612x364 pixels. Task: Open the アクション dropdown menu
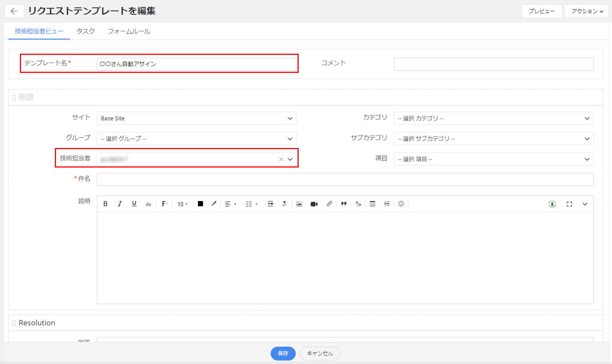(586, 11)
